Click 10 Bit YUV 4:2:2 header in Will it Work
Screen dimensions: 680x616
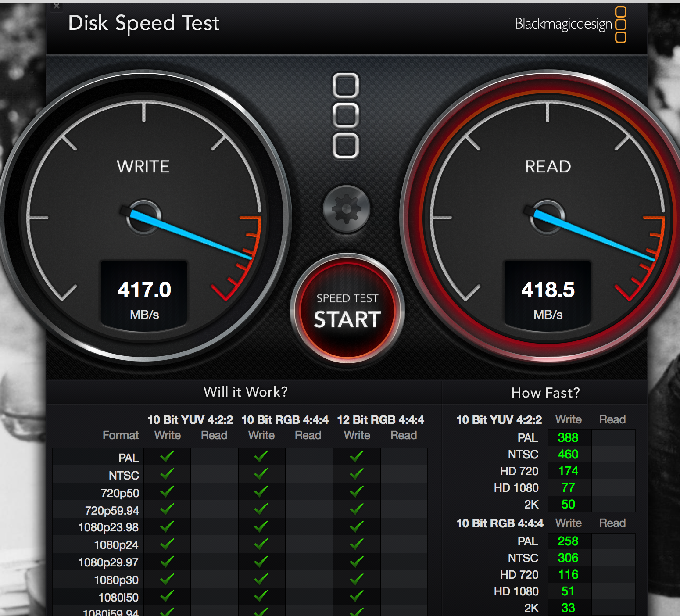point(190,420)
